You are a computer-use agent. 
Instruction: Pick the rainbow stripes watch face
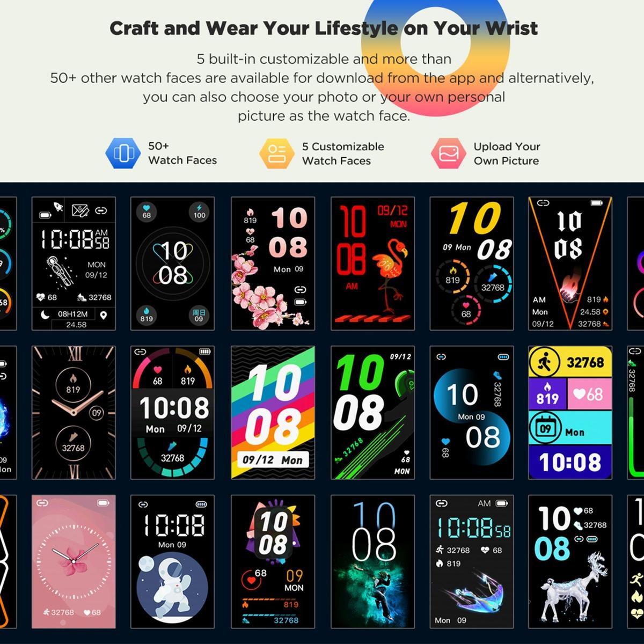coord(273,413)
